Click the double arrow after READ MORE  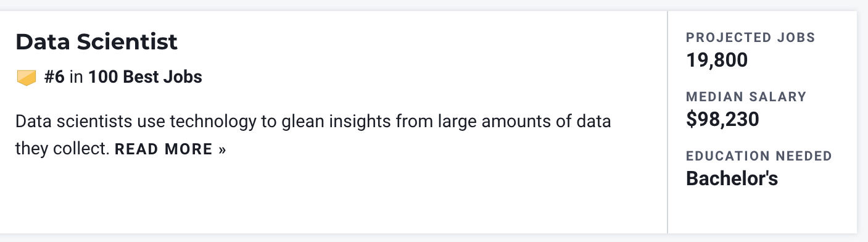point(222,149)
